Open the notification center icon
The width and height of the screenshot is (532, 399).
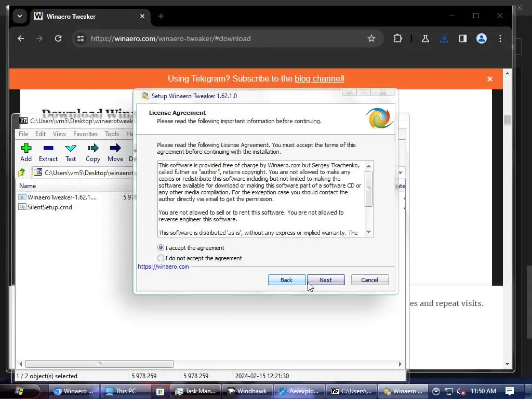coord(510,391)
